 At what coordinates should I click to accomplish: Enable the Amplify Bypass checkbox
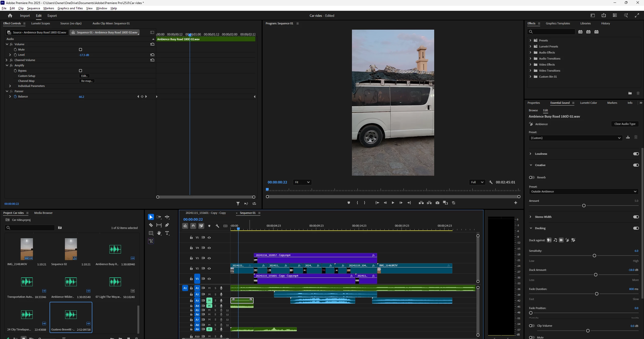(x=80, y=71)
